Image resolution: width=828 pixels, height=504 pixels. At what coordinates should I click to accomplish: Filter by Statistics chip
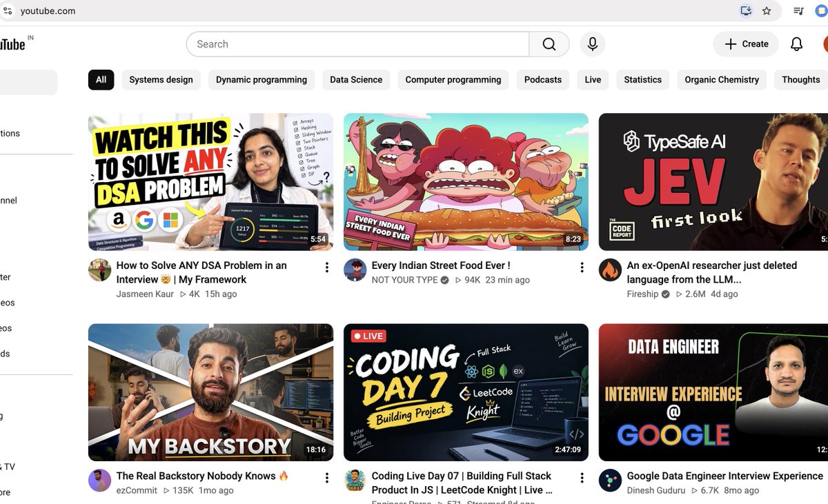[642, 80]
